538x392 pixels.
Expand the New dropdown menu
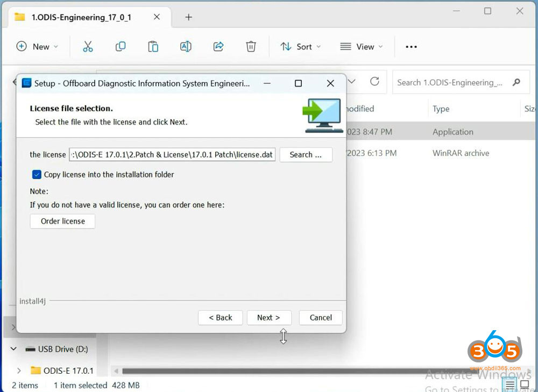tap(38, 47)
